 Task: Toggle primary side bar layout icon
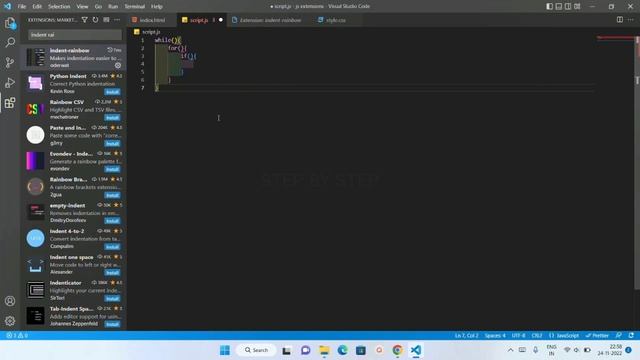click(x=550, y=7)
